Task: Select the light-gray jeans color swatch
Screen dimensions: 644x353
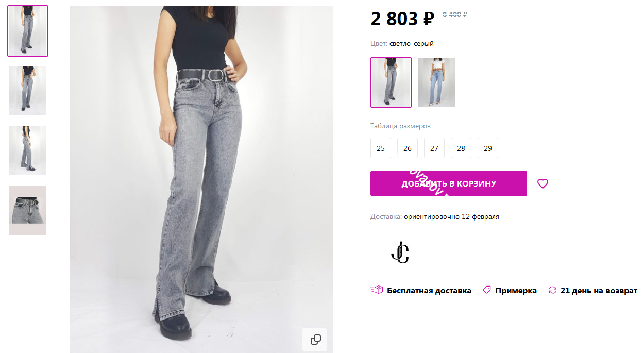Action: [391, 82]
